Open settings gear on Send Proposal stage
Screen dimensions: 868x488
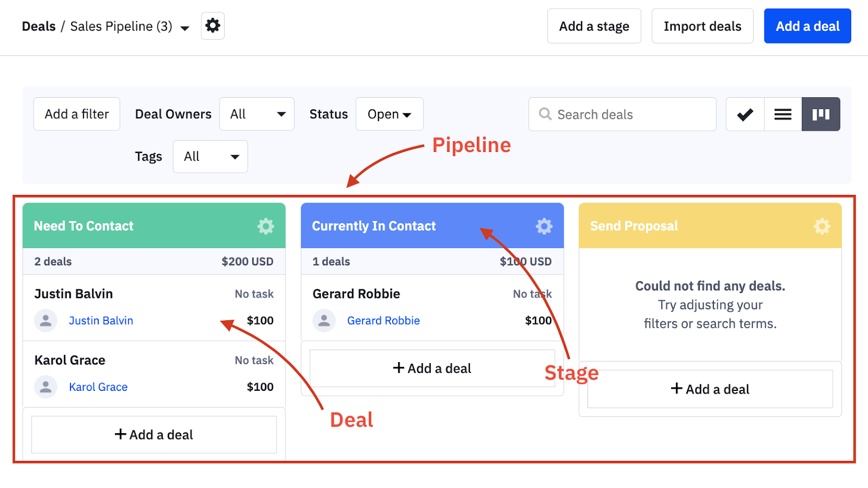pos(821,226)
